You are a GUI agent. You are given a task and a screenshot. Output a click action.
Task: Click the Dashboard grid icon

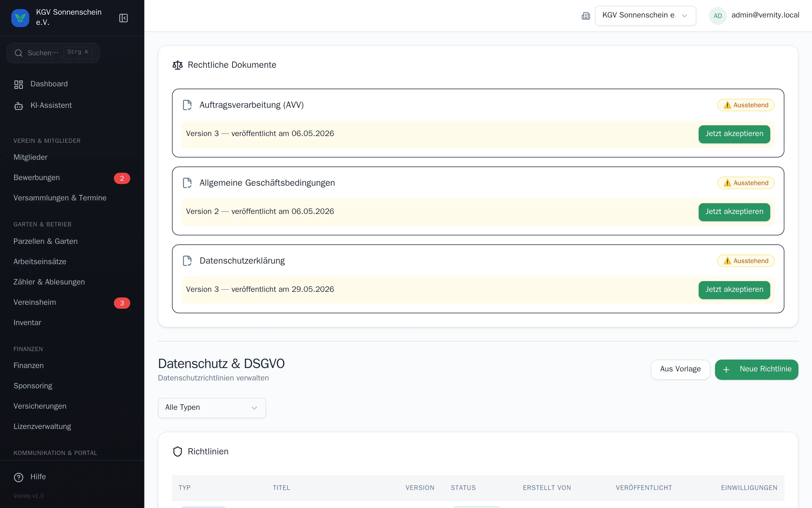click(x=18, y=84)
